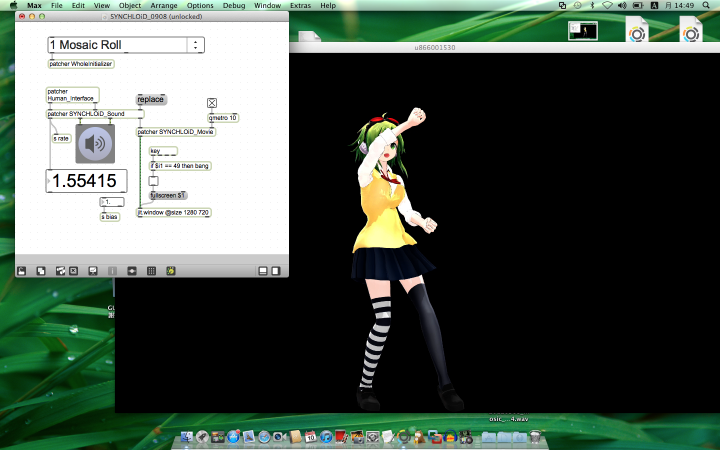Open the View menu

click(x=101, y=6)
